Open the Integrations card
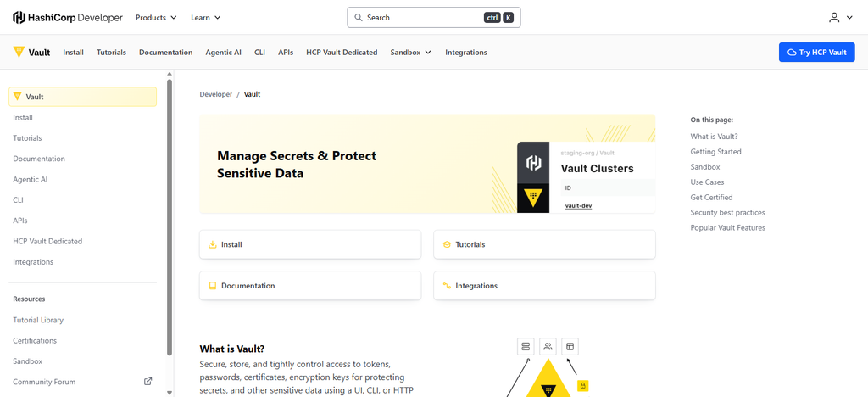868x397 pixels. click(x=545, y=286)
